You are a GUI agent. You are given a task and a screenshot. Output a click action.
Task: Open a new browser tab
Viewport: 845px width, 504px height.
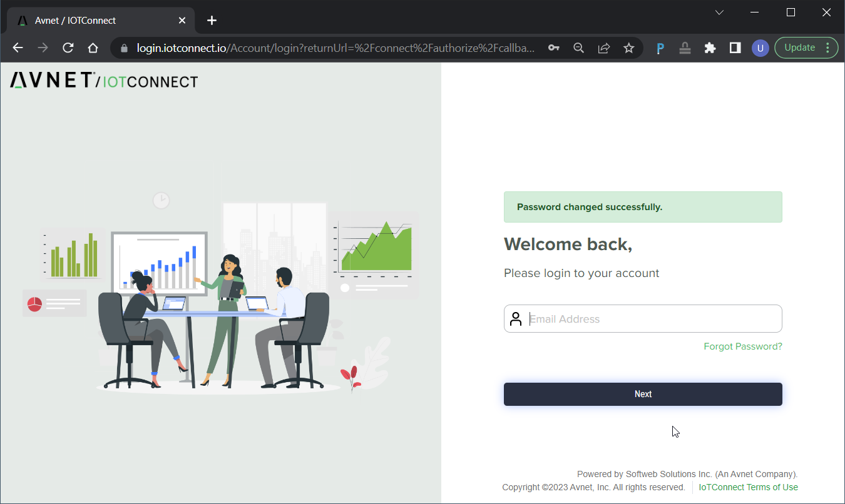(x=212, y=21)
